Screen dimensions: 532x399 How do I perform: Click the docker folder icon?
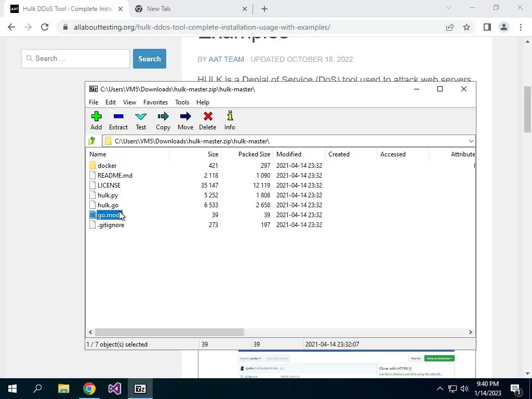pos(92,165)
